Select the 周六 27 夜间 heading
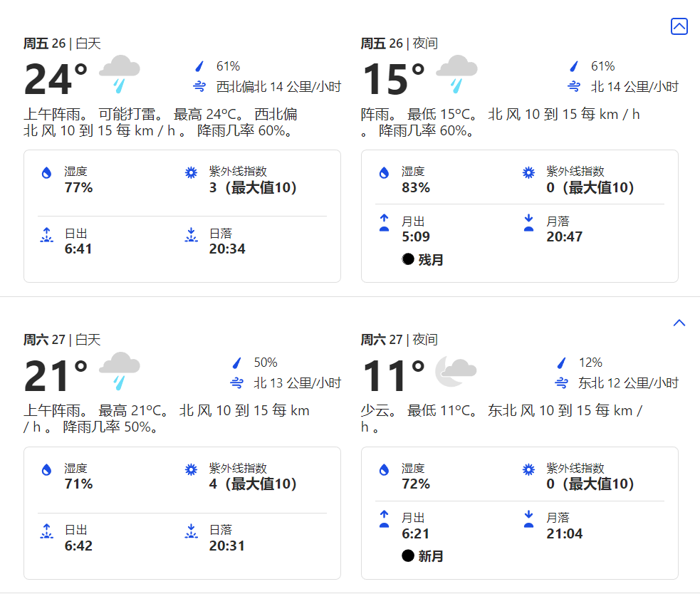 pyautogui.click(x=399, y=340)
